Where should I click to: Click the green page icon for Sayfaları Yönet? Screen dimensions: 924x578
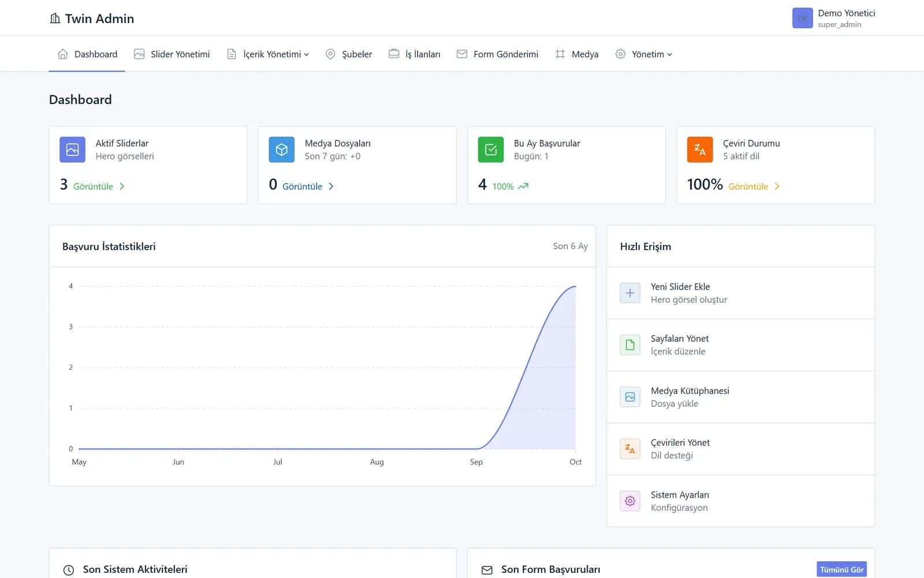coord(630,345)
